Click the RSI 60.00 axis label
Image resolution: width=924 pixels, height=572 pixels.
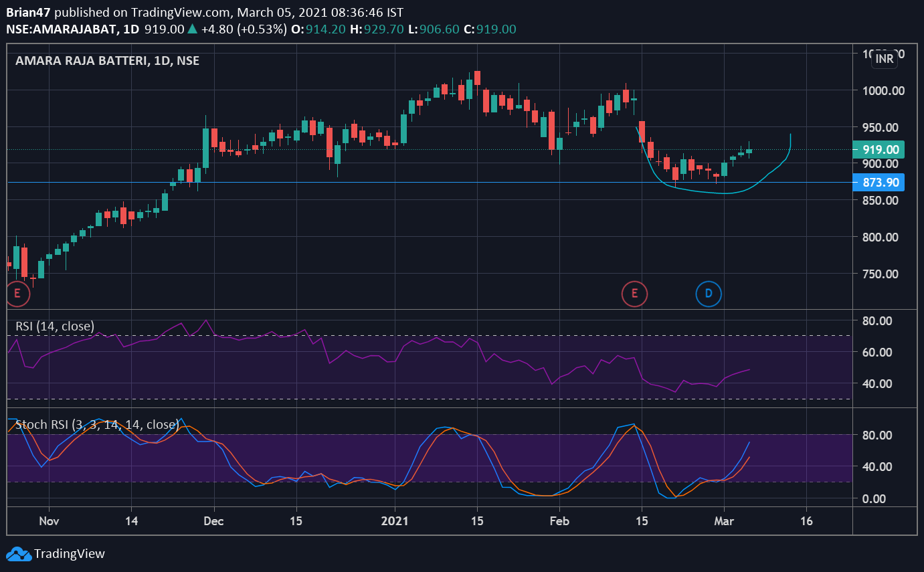877,352
